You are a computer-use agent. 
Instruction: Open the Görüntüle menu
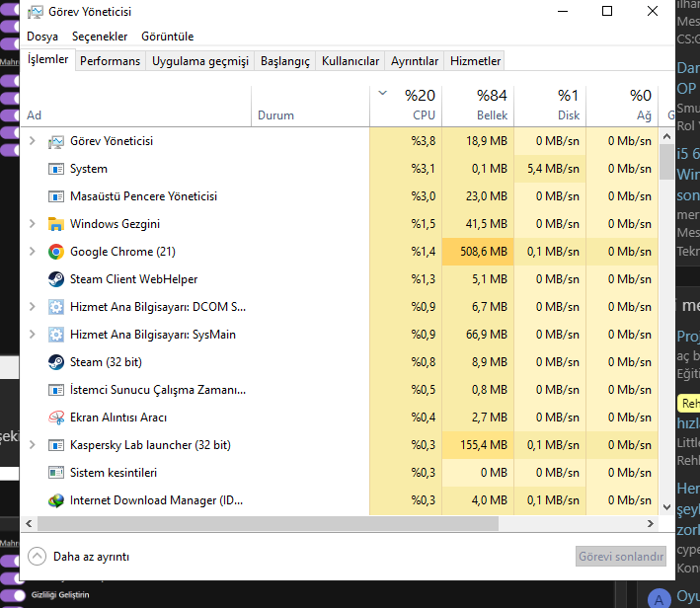pos(168,37)
